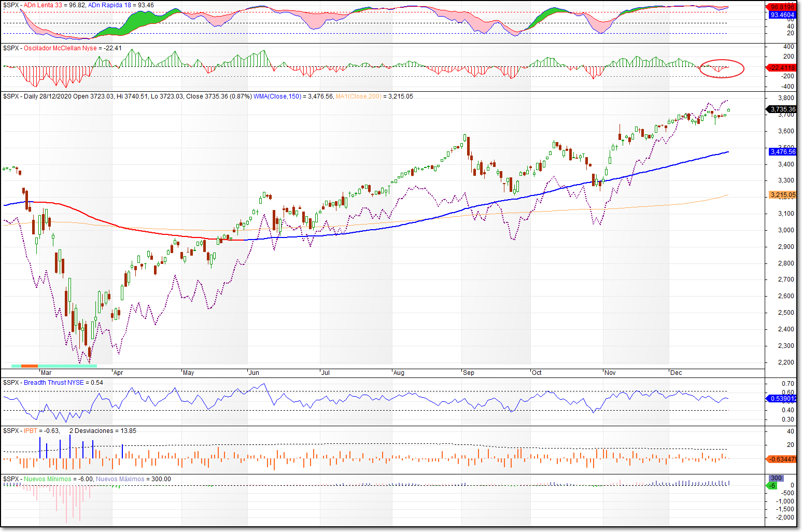Click the red McClellan value tag 22.4118
This screenshot has height=532, width=802.
point(782,68)
